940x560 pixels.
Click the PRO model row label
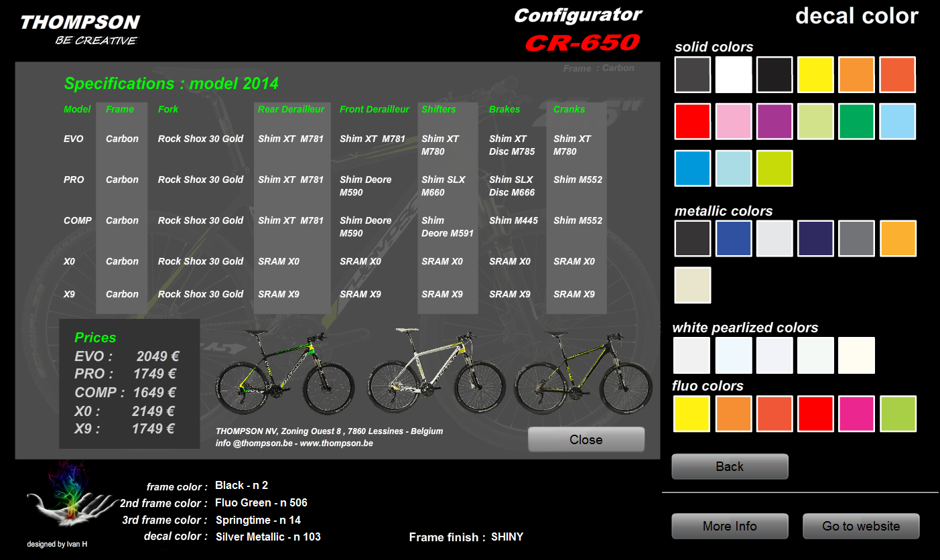(x=74, y=180)
